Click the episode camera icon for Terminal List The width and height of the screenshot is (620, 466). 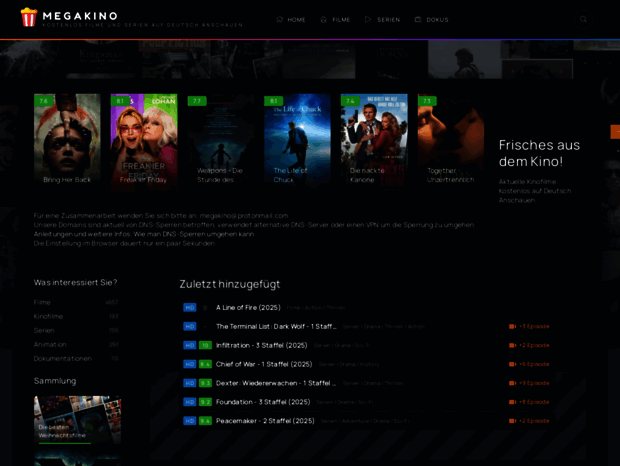click(x=512, y=326)
